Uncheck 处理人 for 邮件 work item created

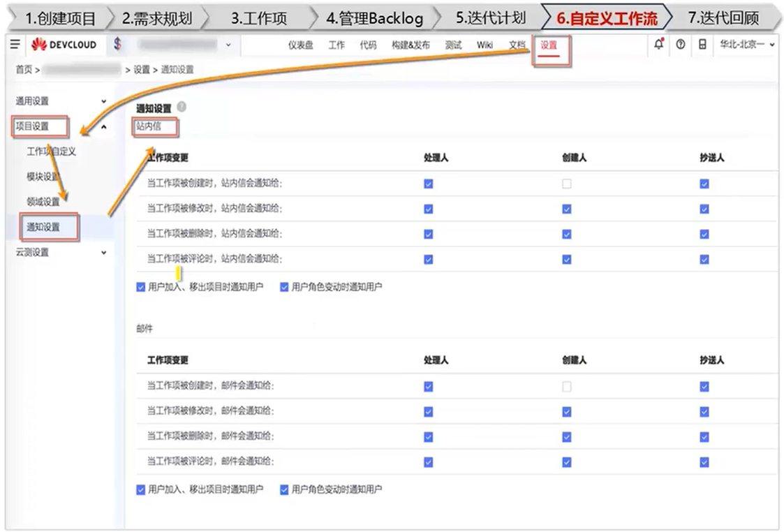click(429, 387)
